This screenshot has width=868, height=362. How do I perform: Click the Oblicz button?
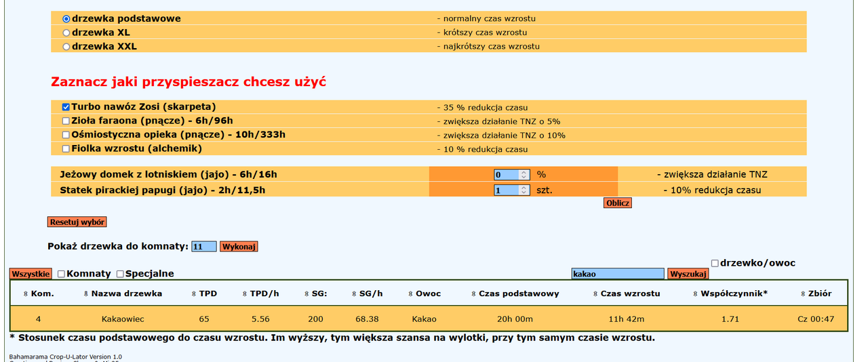(x=618, y=203)
